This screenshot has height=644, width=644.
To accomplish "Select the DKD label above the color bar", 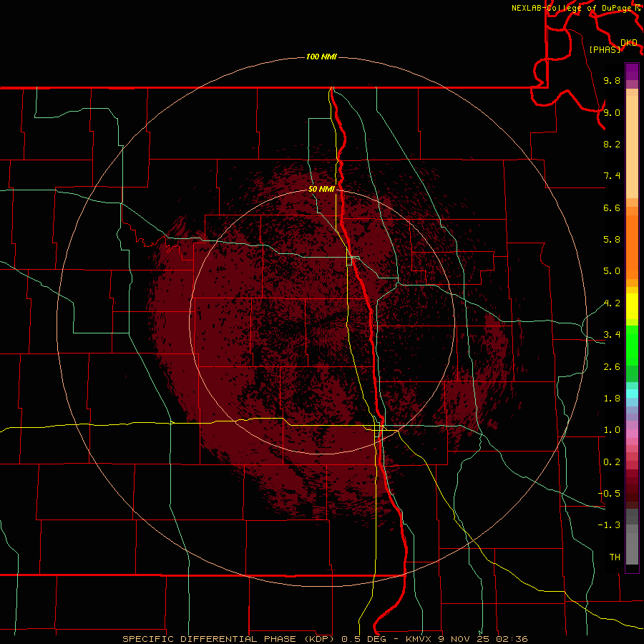I will pos(629,42).
